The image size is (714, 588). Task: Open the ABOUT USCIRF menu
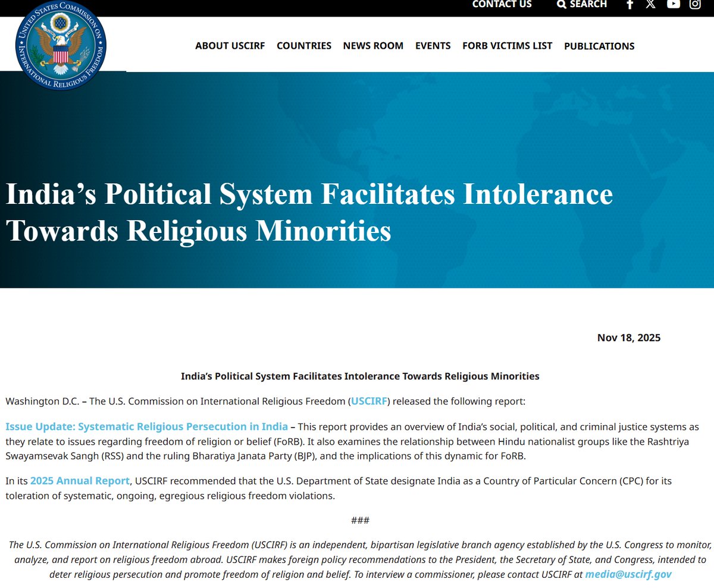(x=230, y=46)
